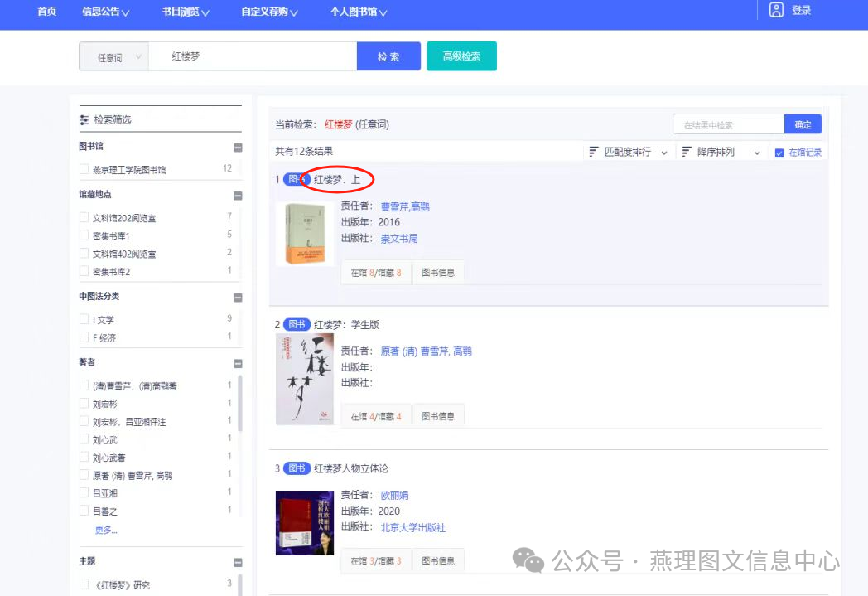Click the 高级检索 button
The width and height of the screenshot is (868, 596).
(x=461, y=56)
